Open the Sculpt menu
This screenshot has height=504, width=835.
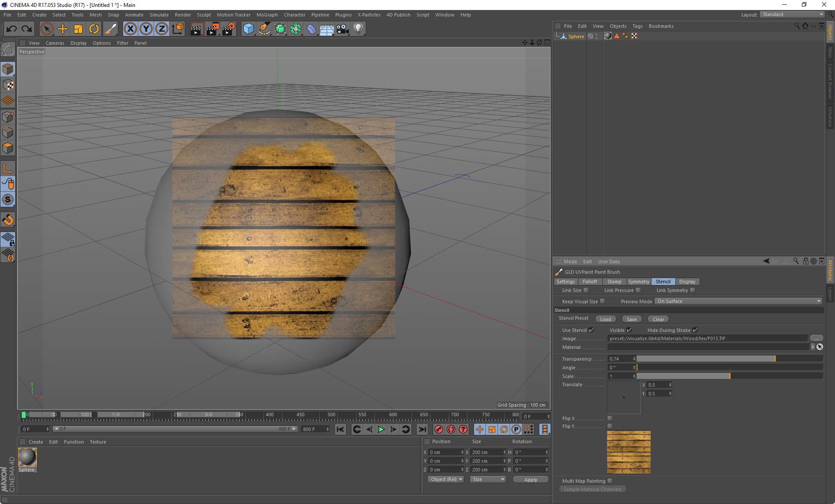pyautogui.click(x=204, y=15)
